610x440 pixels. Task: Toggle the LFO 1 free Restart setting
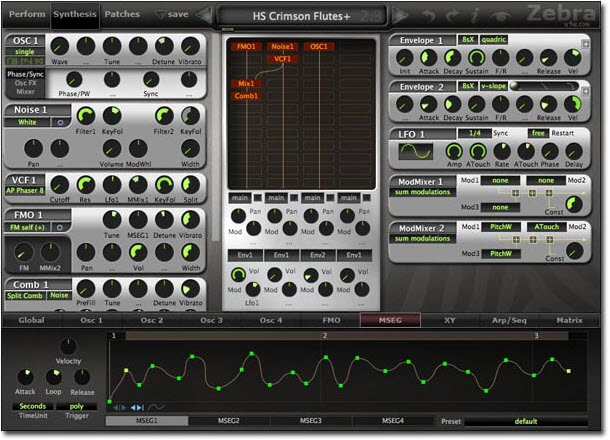pos(536,133)
